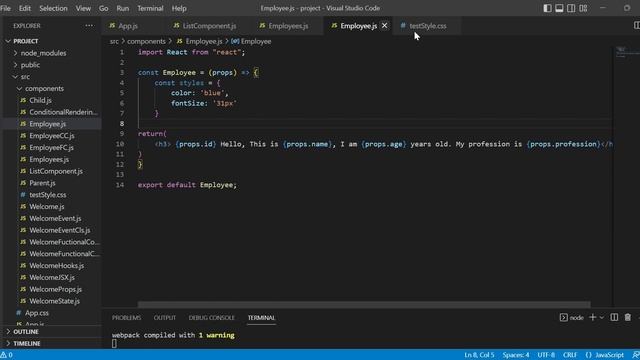640x360 pixels.
Task: Click 'Spaces: 4' indentation setting
Action: [516, 355]
